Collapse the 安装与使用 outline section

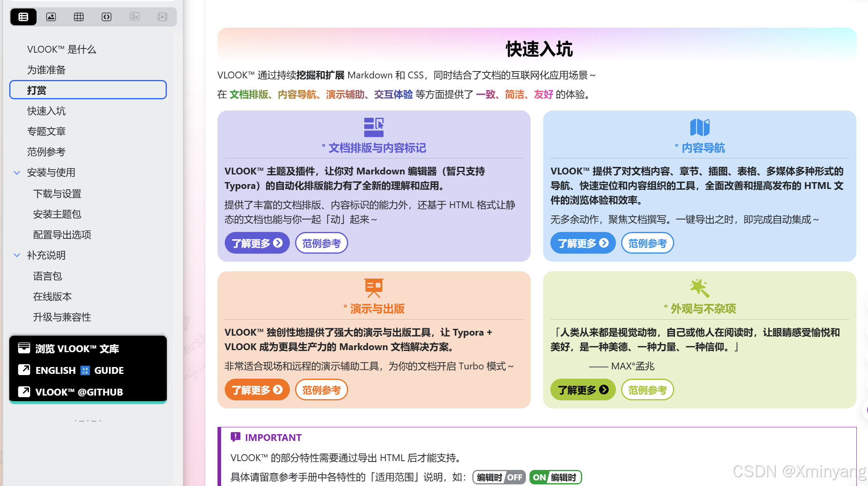17,173
